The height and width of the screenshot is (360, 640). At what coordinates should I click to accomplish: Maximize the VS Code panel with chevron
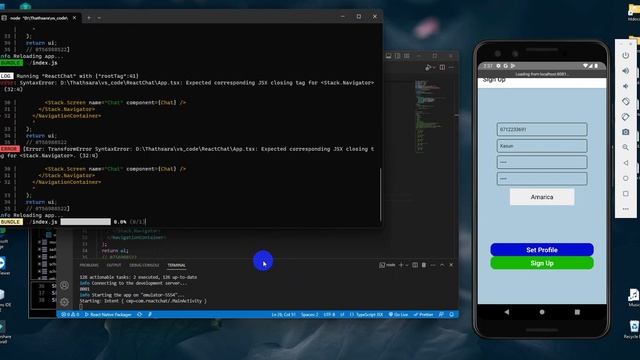(x=442, y=265)
